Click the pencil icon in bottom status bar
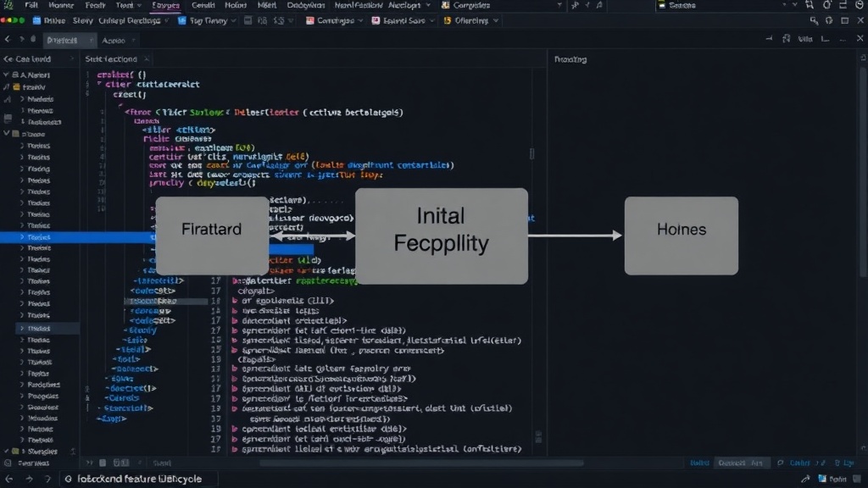Image resolution: width=868 pixels, height=488 pixels. click(x=805, y=479)
